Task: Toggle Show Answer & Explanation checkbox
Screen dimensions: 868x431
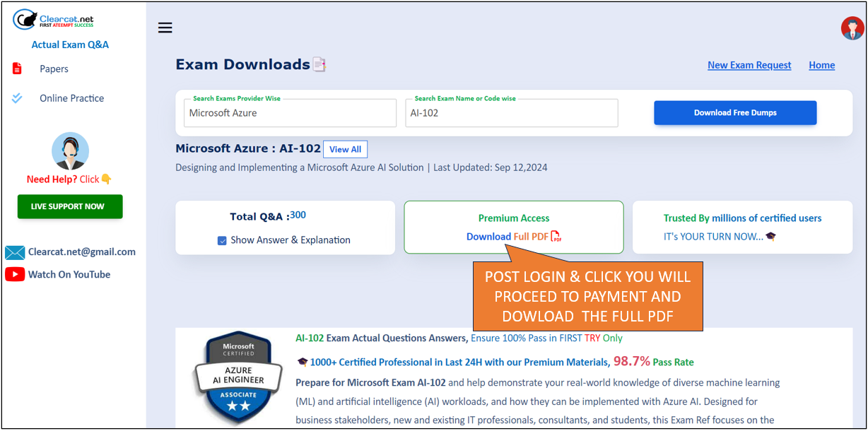Action: pyautogui.click(x=222, y=240)
